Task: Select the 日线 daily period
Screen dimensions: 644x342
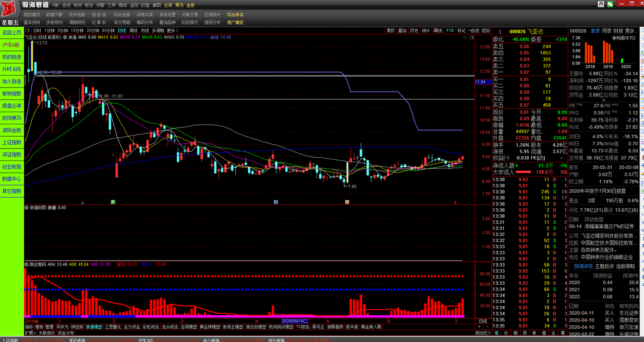Action: (122, 30)
